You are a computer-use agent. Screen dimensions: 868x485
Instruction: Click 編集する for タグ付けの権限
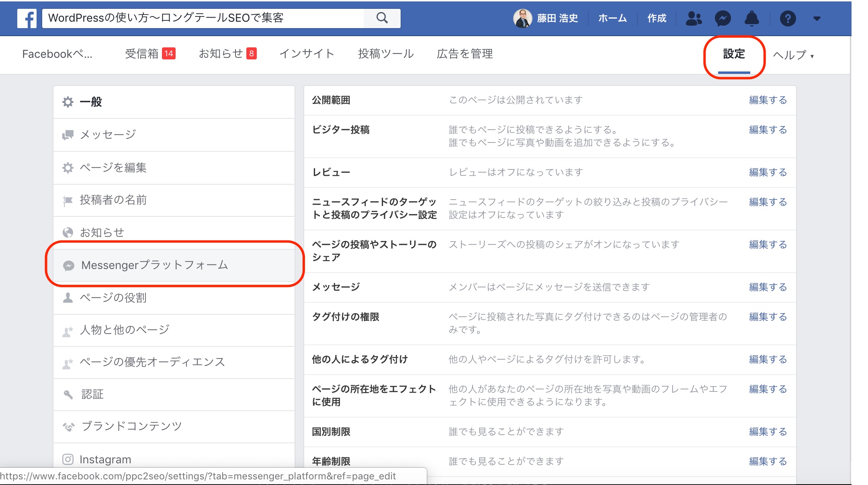click(768, 317)
